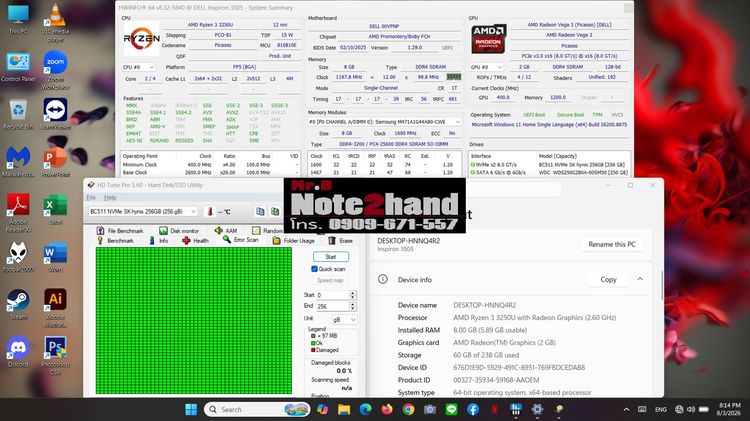Open Control Panel desktop shortcut

point(18,67)
